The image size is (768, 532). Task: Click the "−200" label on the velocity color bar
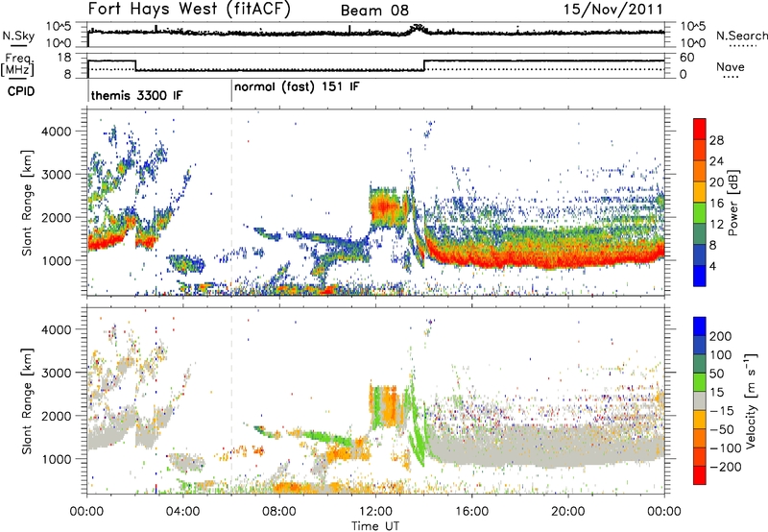(x=726, y=467)
